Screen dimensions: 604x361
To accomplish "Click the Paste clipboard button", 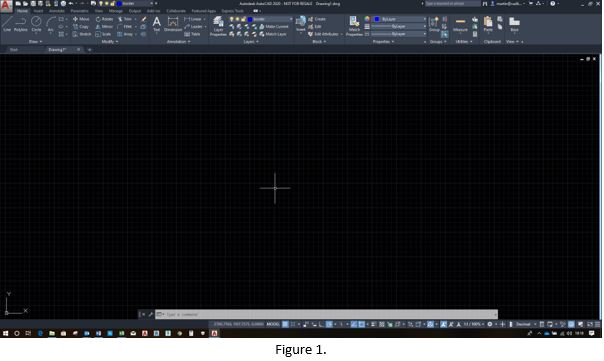I will pyautogui.click(x=488, y=24).
